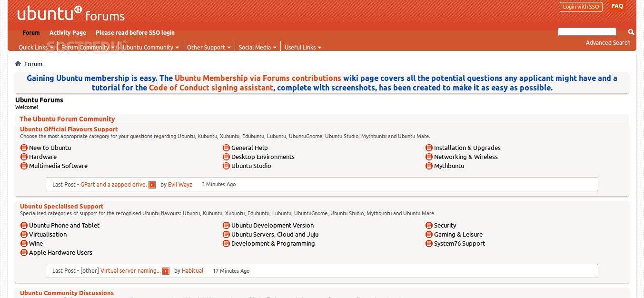Open the Advanced Search link

click(608, 42)
